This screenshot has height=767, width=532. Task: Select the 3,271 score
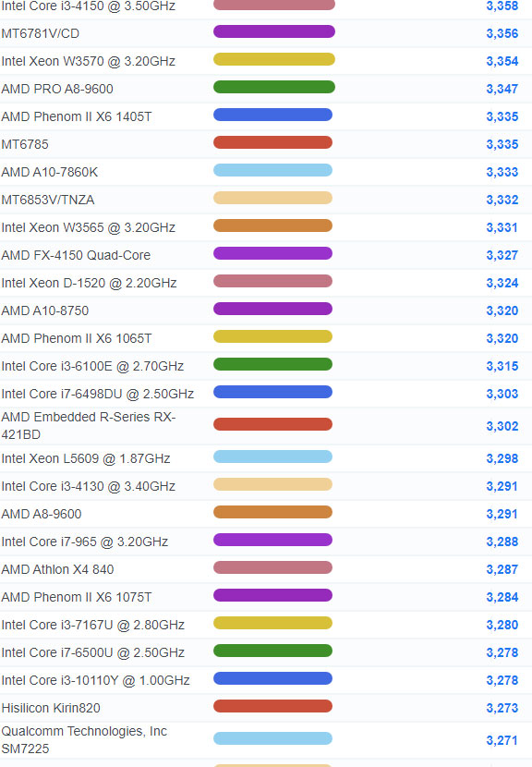click(502, 740)
